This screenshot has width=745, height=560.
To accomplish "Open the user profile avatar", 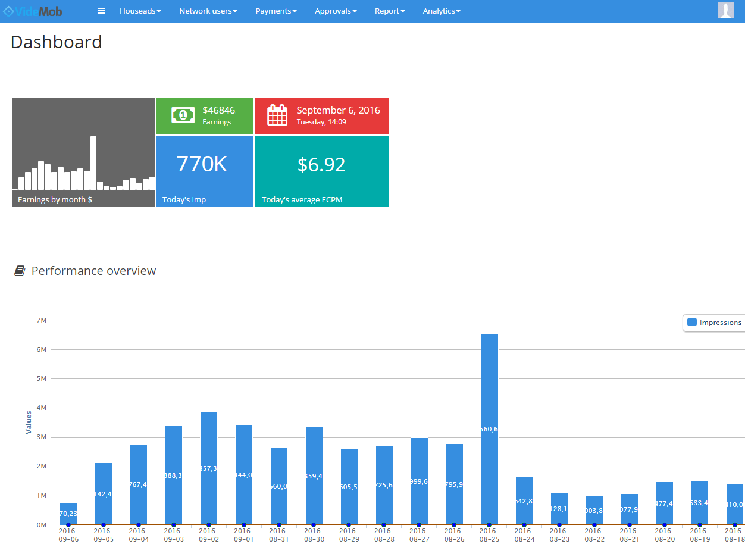I will tap(725, 11).
